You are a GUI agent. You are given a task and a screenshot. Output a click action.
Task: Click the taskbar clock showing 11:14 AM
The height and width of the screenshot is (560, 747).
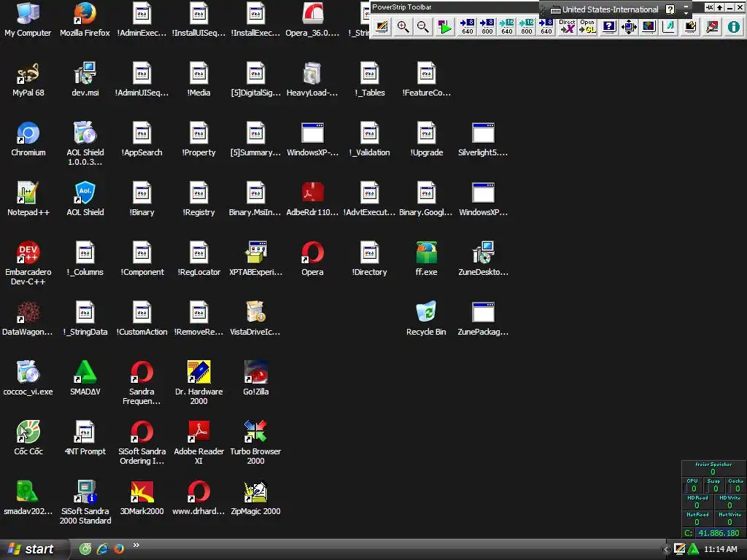720,549
